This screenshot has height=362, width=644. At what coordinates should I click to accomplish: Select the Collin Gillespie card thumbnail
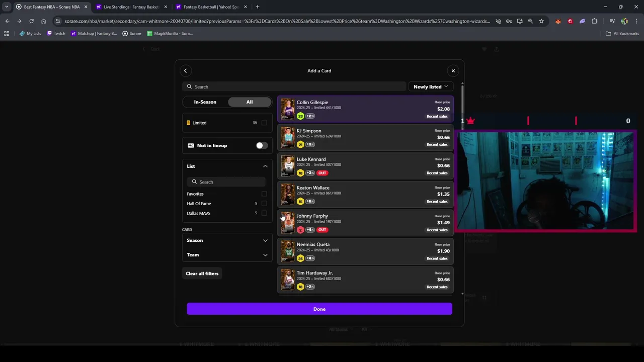tap(287, 109)
